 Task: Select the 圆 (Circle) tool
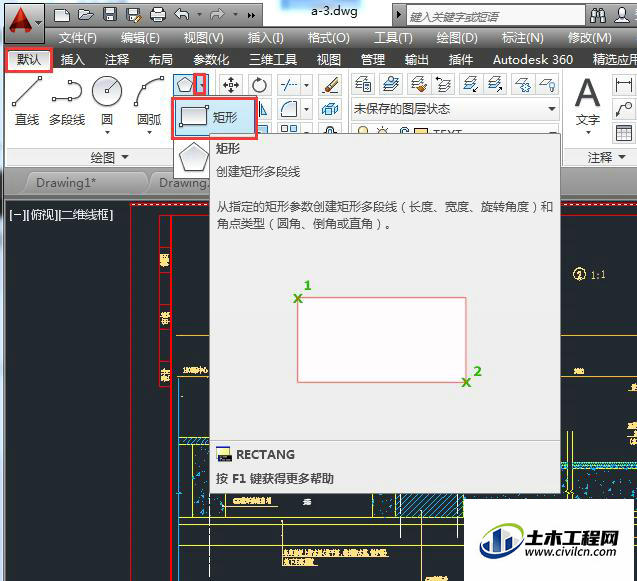click(x=107, y=98)
